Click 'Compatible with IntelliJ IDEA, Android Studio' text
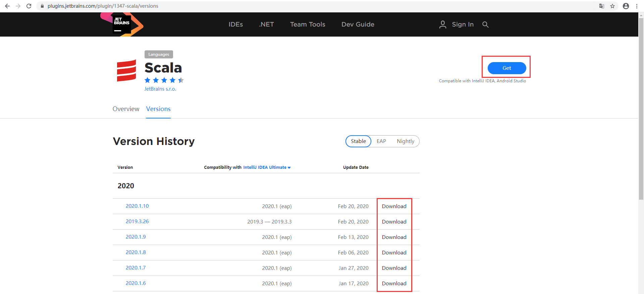 click(482, 81)
